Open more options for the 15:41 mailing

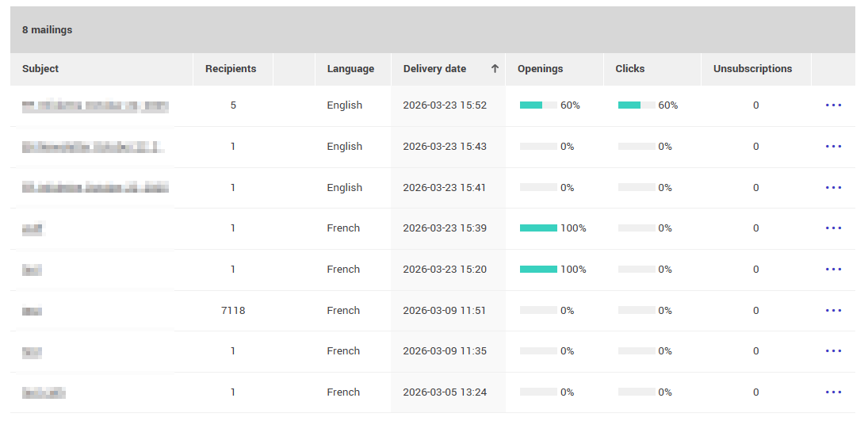coord(833,188)
